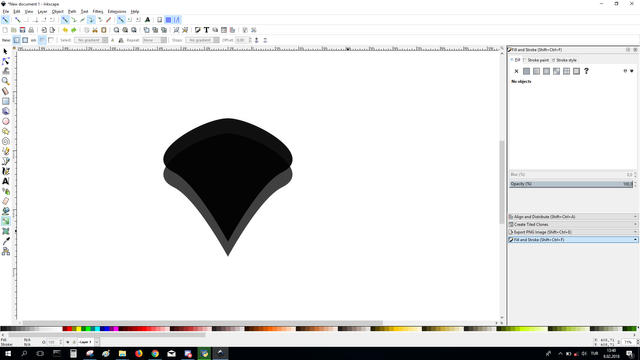Select the Zoom magnifier tool
The image size is (640, 360).
(x=5, y=81)
